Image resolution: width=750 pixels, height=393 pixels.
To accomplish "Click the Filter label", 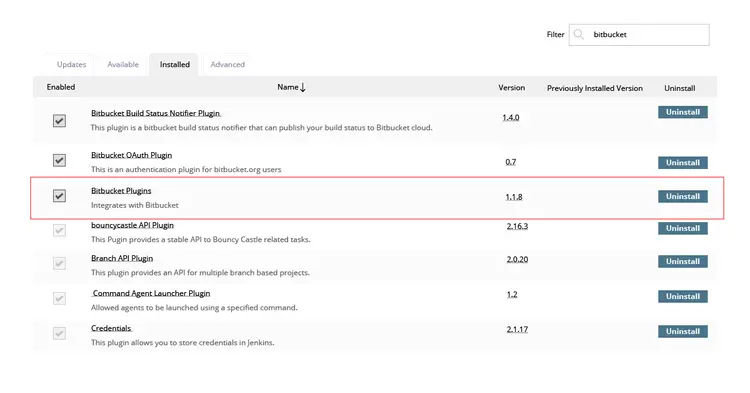I will pyautogui.click(x=555, y=34).
